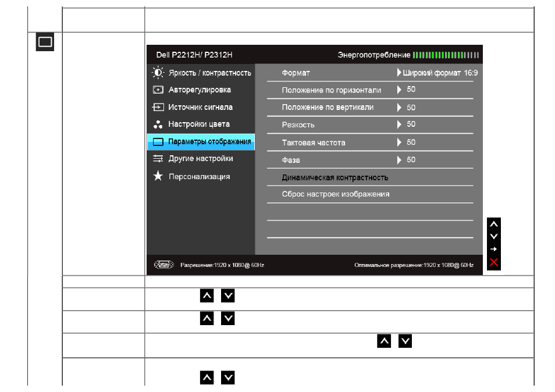The height and width of the screenshot is (392, 555).
Task: Open the Авторегулировка menu entry
Action: tap(201, 90)
